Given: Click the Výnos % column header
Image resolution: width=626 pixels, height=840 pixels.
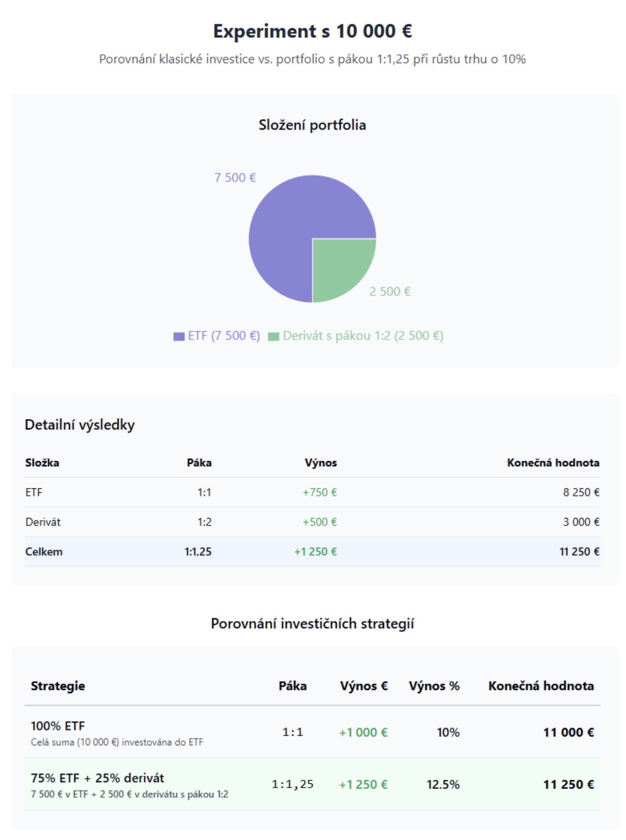Looking at the screenshot, I should (433, 686).
